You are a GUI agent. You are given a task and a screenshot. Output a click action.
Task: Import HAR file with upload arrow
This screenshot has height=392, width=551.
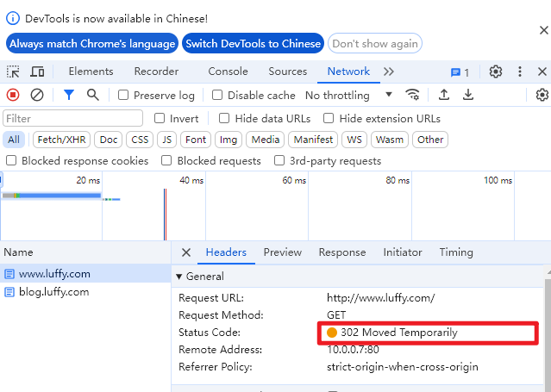(x=444, y=95)
